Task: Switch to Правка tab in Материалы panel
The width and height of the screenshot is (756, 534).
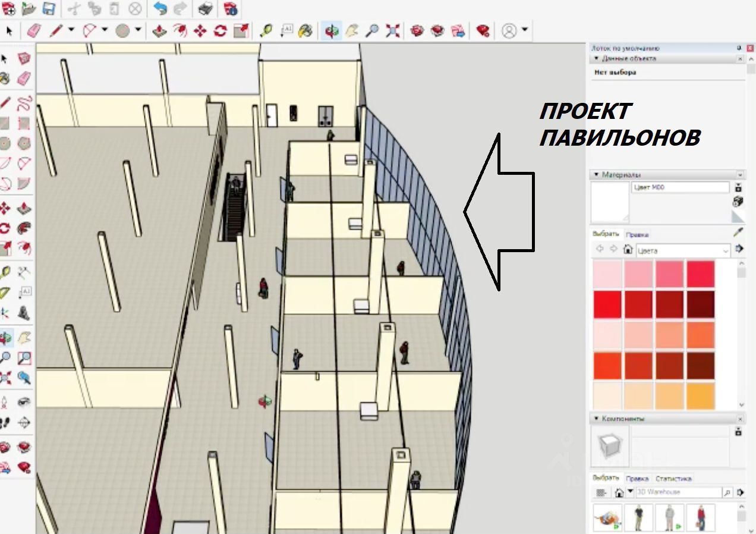Action: coord(637,234)
